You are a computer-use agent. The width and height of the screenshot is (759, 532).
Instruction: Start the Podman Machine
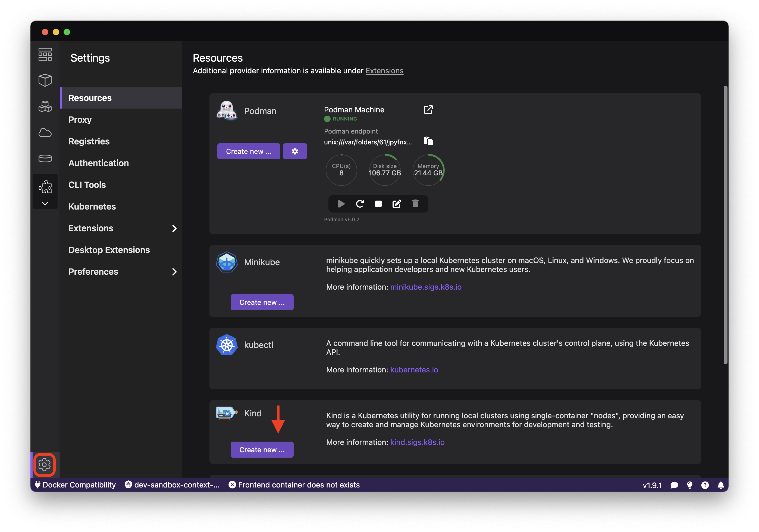[x=341, y=204]
